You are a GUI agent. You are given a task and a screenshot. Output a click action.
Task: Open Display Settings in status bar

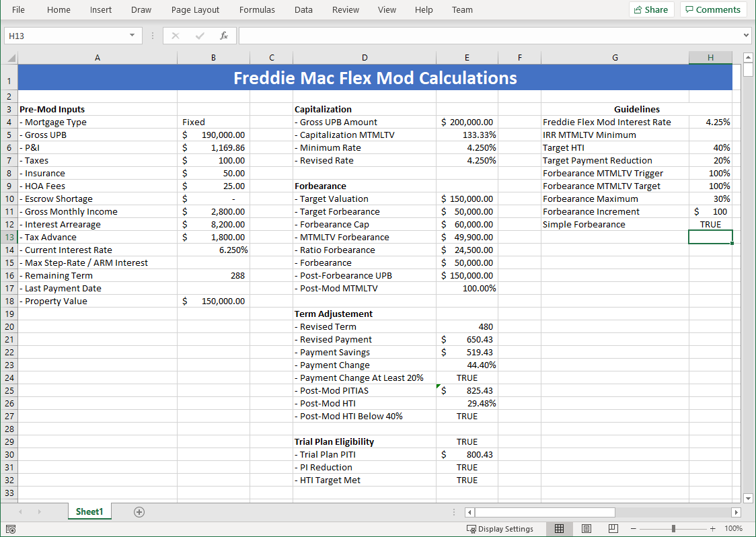tap(500, 529)
